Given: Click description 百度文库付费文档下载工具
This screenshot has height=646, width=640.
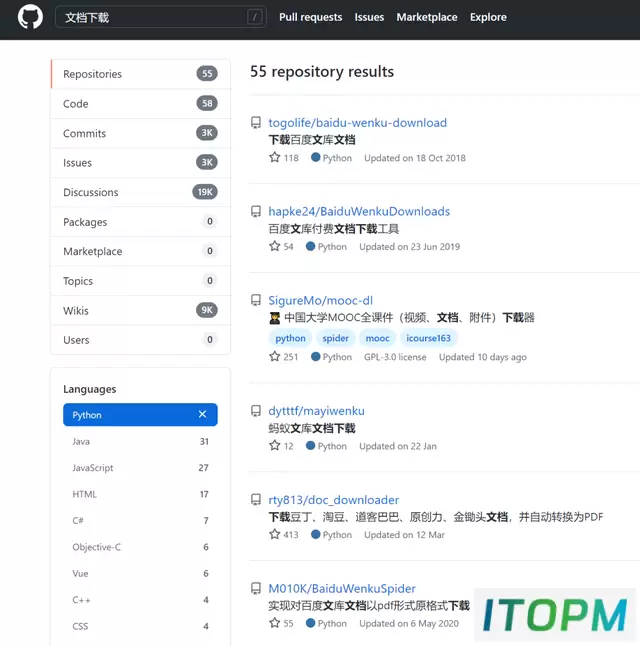Looking at the screenshot, I should (x=333, y=229).
